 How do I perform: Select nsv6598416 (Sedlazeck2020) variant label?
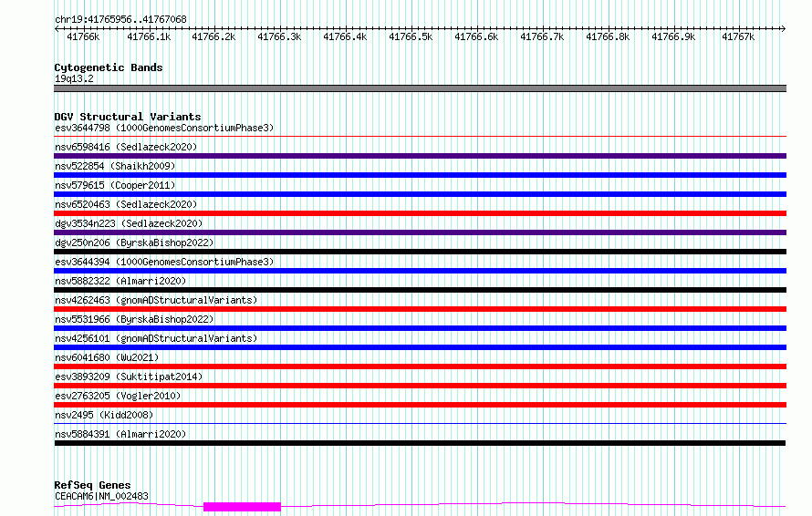click(x=126, y=147)
